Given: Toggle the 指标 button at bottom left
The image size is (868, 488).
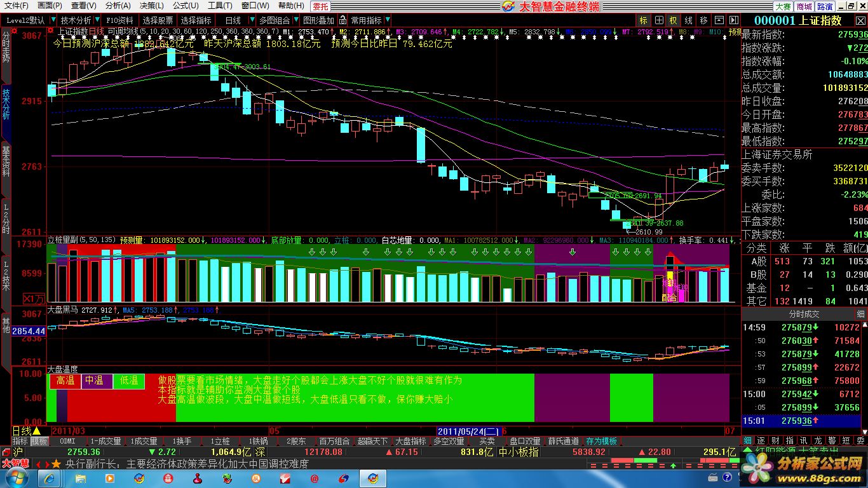Looking at the screenshot, I should 20,441.
